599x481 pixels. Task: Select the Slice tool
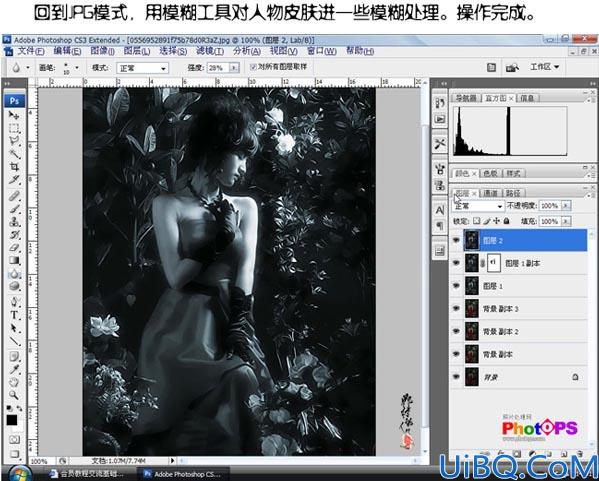pyautogui.click(x=14, y=180)
